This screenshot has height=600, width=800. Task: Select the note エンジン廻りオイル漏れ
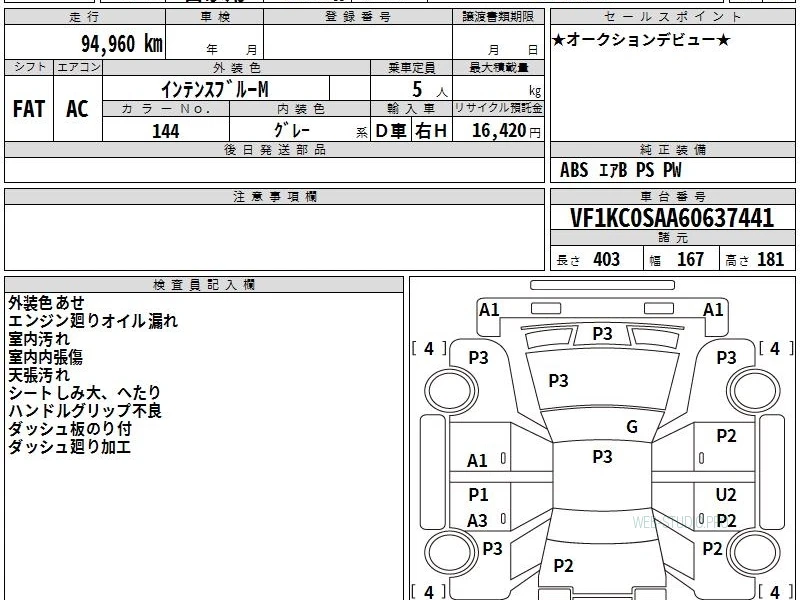(x=93, y=321)
